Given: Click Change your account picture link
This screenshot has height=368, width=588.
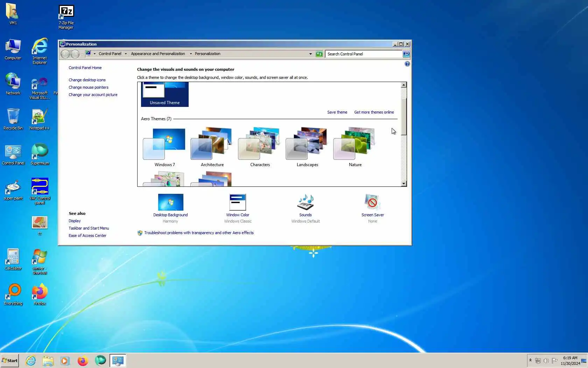Looking at the screenshot, I should point(93,95).
